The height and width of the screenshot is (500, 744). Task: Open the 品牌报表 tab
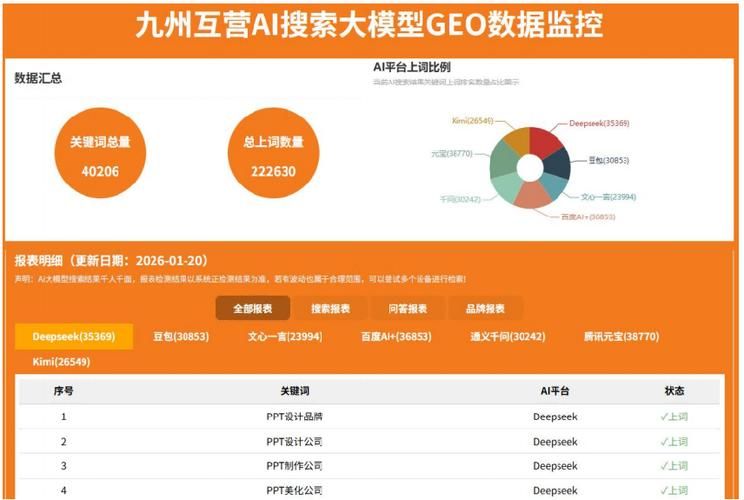485,309
